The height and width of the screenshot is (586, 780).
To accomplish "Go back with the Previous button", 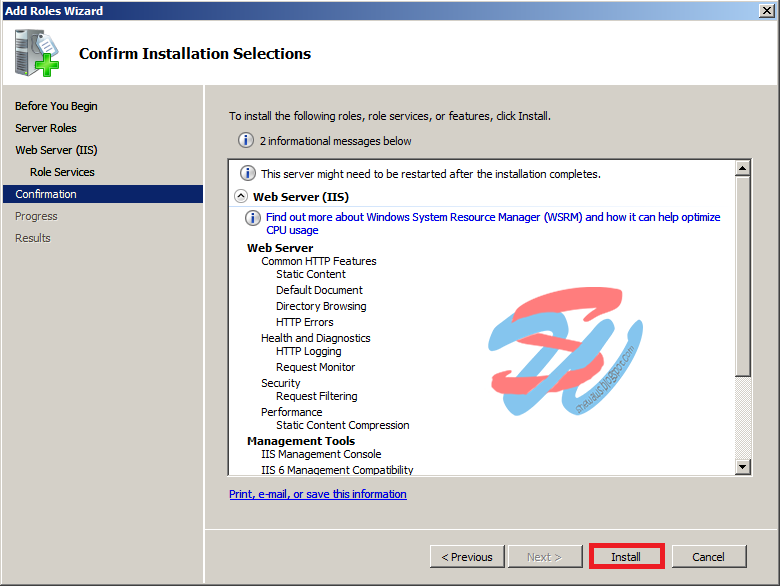I will pyautogui.click(x=467, y=557).
